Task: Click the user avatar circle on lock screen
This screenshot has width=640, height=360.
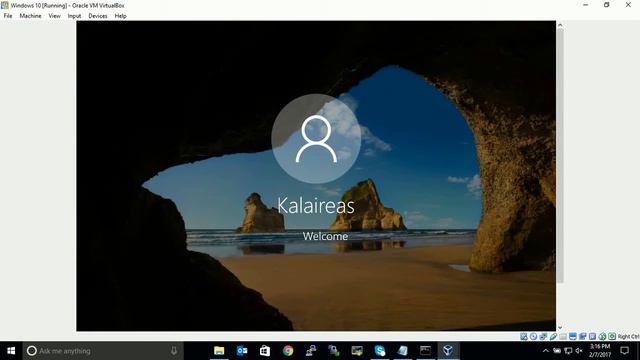Action: pyautogui.click(x=316, y=139)
